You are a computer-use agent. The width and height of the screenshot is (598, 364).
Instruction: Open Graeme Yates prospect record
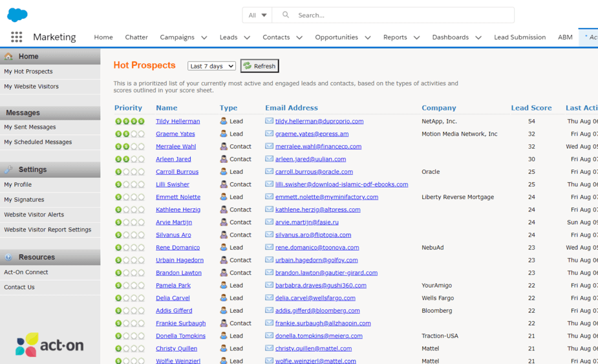tap(175, 134)
